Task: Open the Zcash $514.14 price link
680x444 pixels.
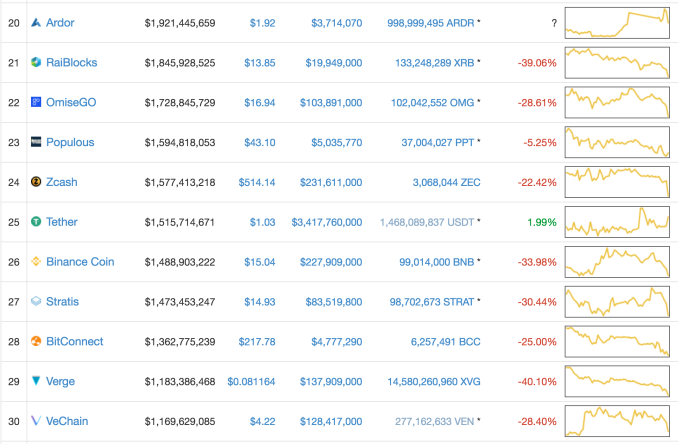Action: point(256,182)
